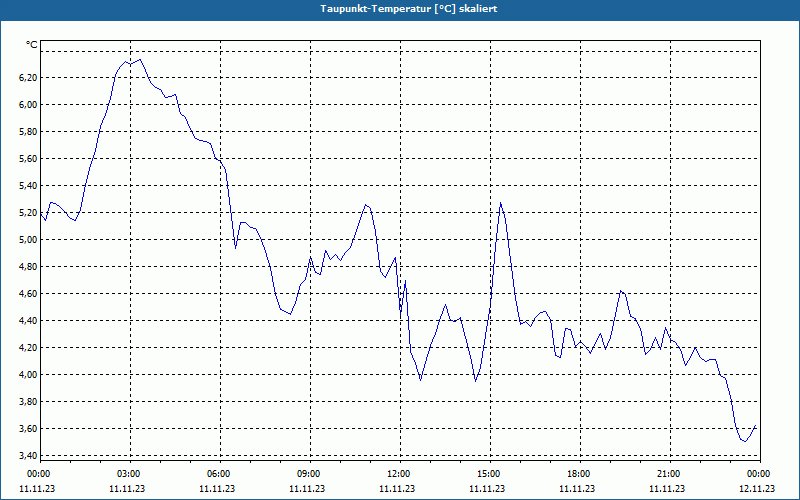Click the 18:00 time axis label
The image size is (800, 500).
(580, 474)
